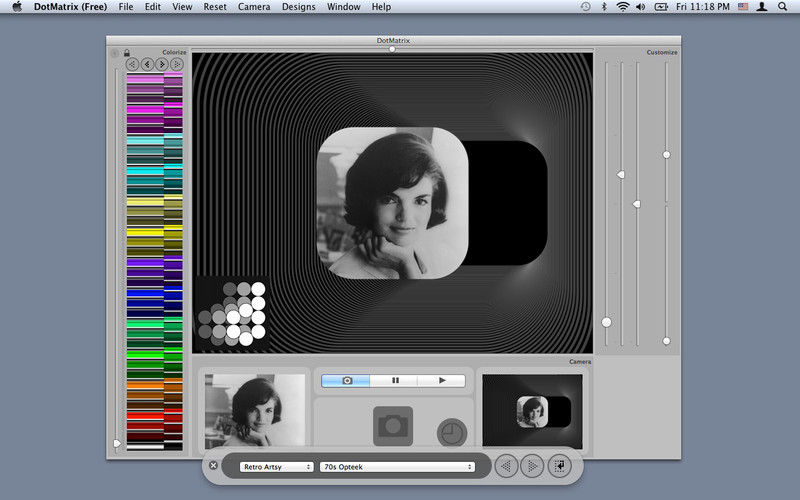Click the Colorize panel label
The image size is (800, 500).
(174, 52)
